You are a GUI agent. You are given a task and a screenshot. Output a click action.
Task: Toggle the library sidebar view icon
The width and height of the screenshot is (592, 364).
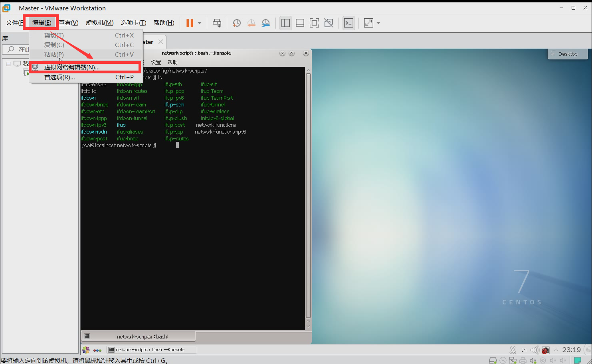285,23
